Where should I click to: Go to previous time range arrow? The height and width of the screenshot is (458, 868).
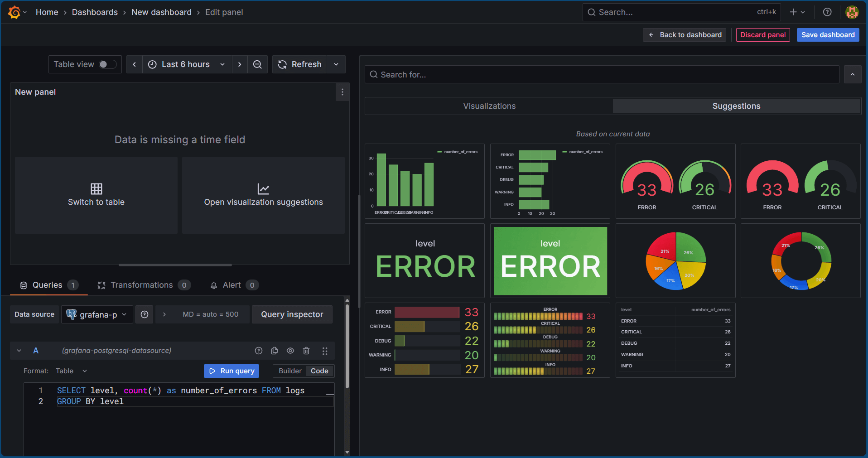click(135, 64)
